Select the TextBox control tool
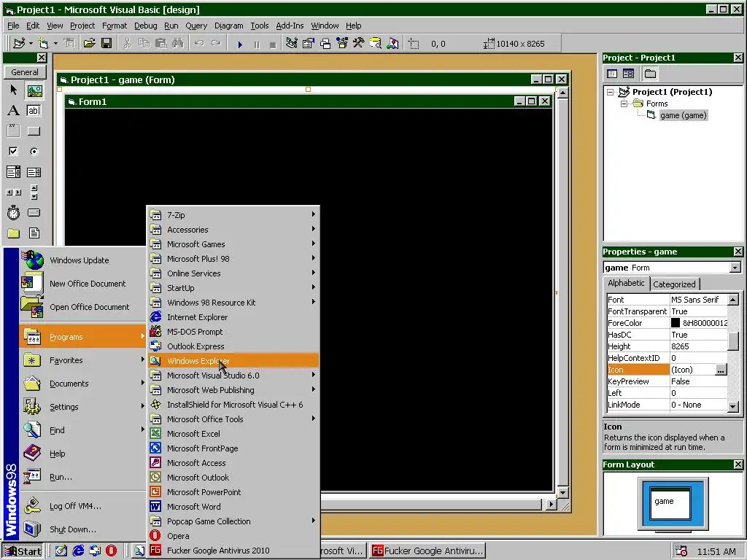 34,111
